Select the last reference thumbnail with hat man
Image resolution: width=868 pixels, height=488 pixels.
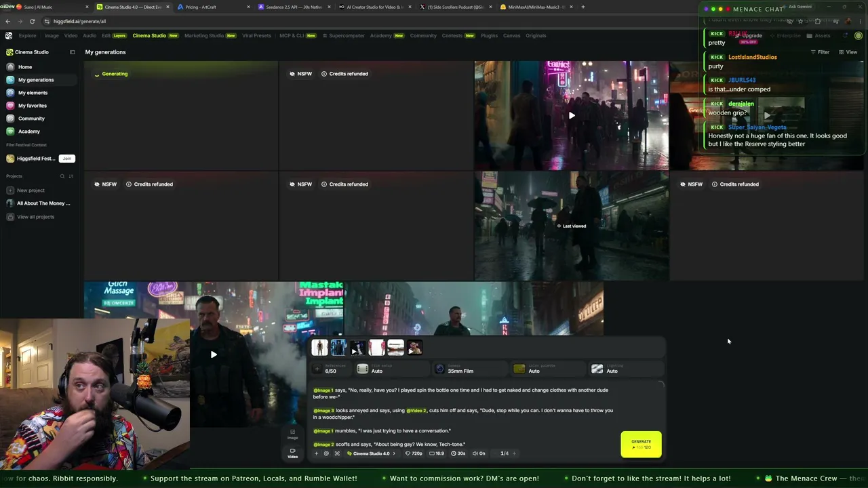click(x=414, y=347)
